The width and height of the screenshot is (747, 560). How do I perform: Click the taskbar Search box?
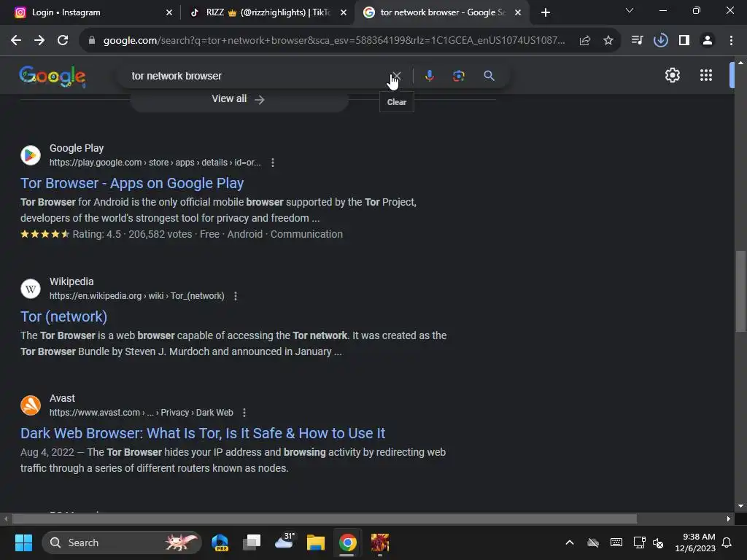click(122, 542)
